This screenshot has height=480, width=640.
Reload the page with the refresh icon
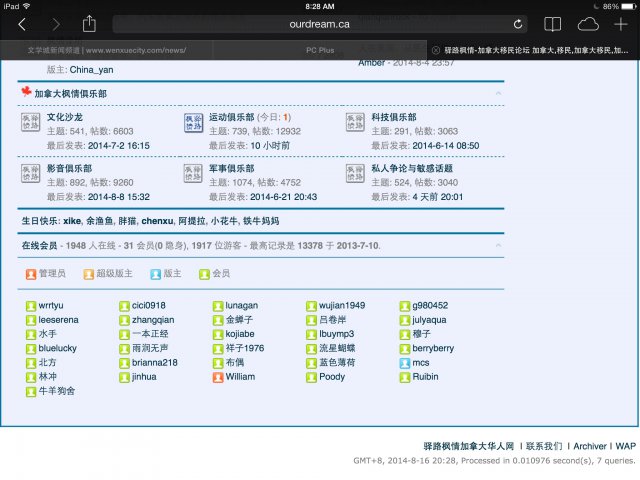(x=518, y=24)
